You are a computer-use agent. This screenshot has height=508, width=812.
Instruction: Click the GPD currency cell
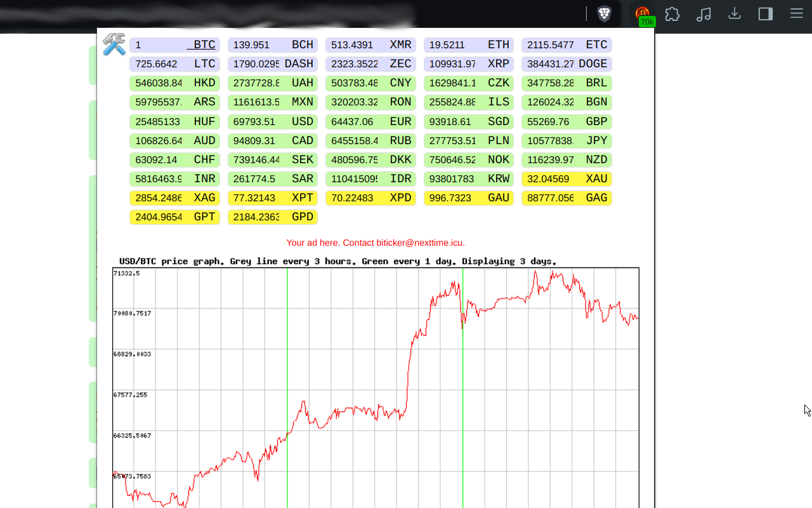tap(273, 217)
